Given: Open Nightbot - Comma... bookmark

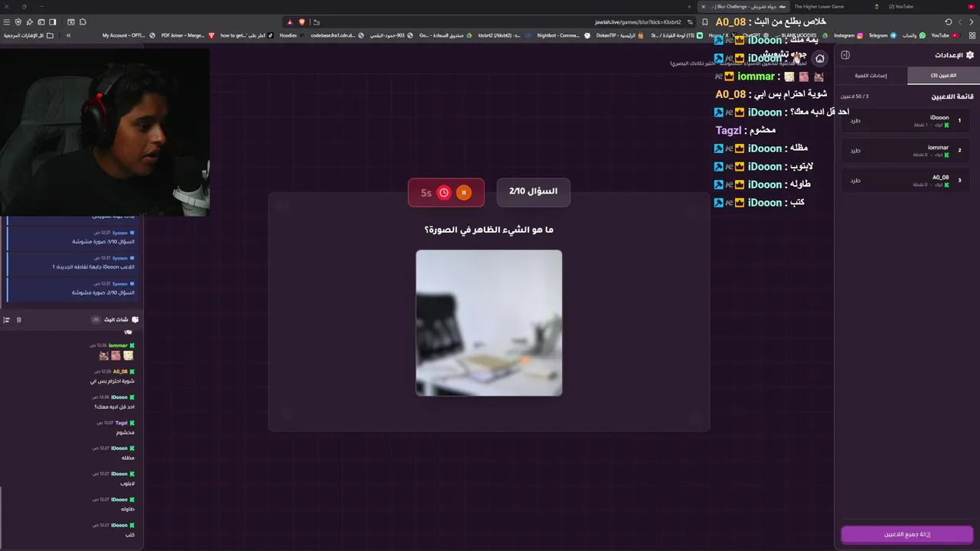Looking at the screenshot, I should coord(562,35).
